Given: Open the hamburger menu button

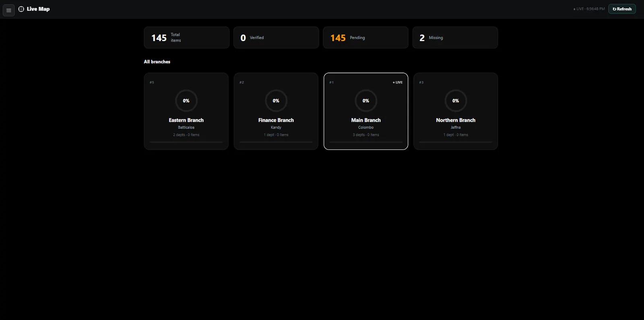Looking at the screenshot, I should tap(9, 10).
